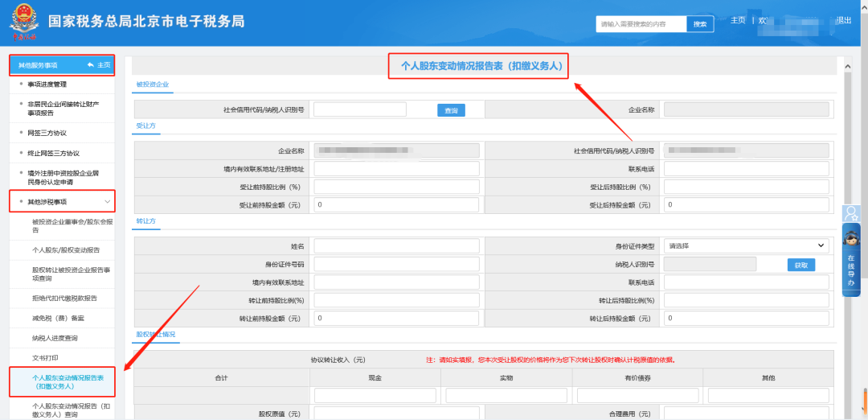Focus 转让方 姓名 field
The width and height of the screenshot is (868, 420).
(x=396, y=245)
